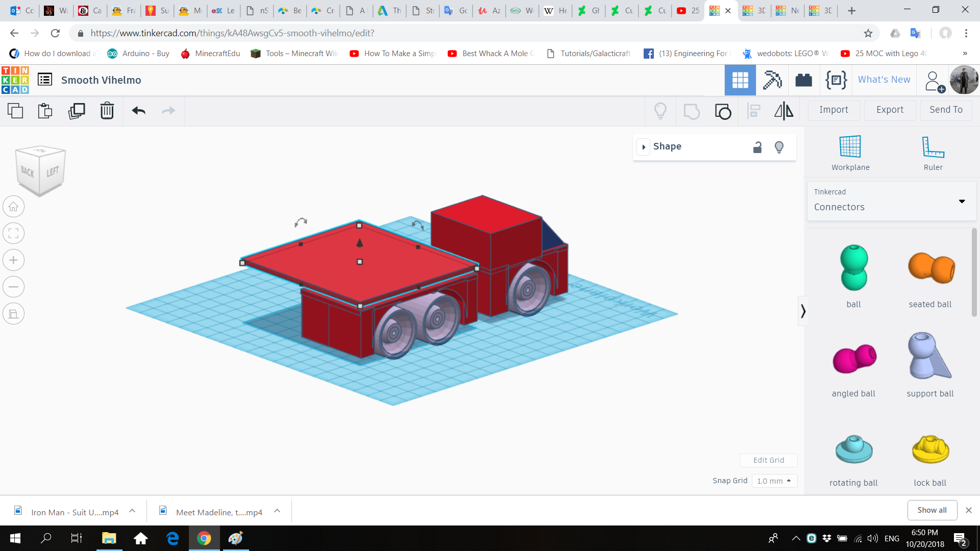Zoom in with plus icon
This screenshot has width=980, height=551.
point(14,260)
